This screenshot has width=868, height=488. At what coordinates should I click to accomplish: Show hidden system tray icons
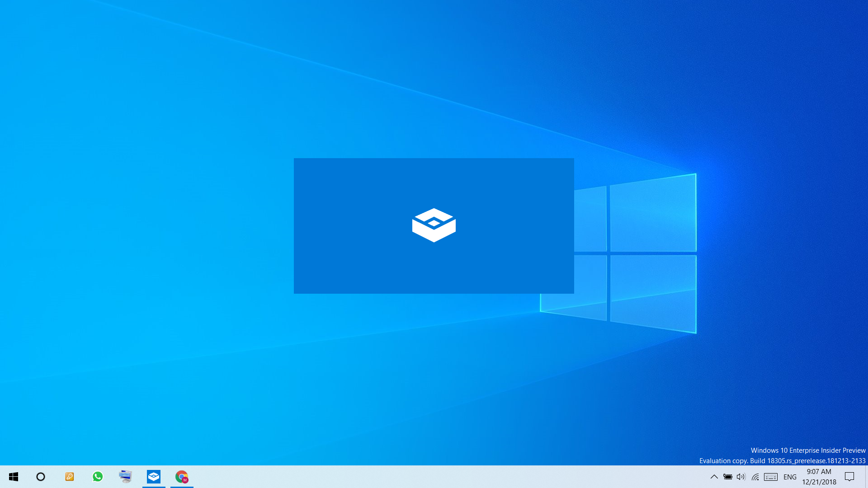click(x=714, y=477)
